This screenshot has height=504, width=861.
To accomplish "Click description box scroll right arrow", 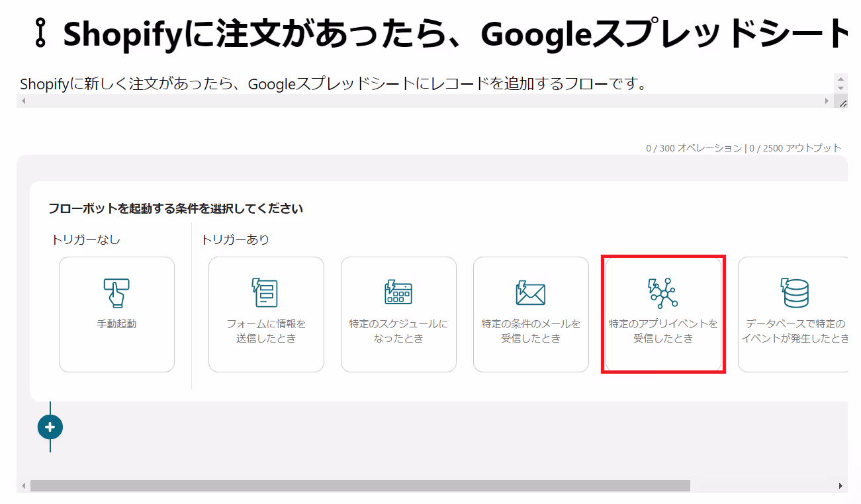I will (827, 101).
